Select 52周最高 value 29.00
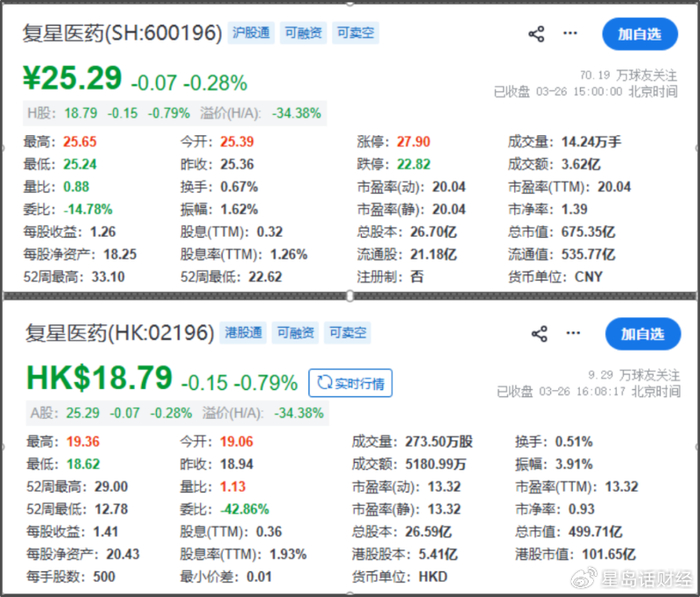Image resolution: width=700 pixels, height=597 pixels. (x=111, y=487)
